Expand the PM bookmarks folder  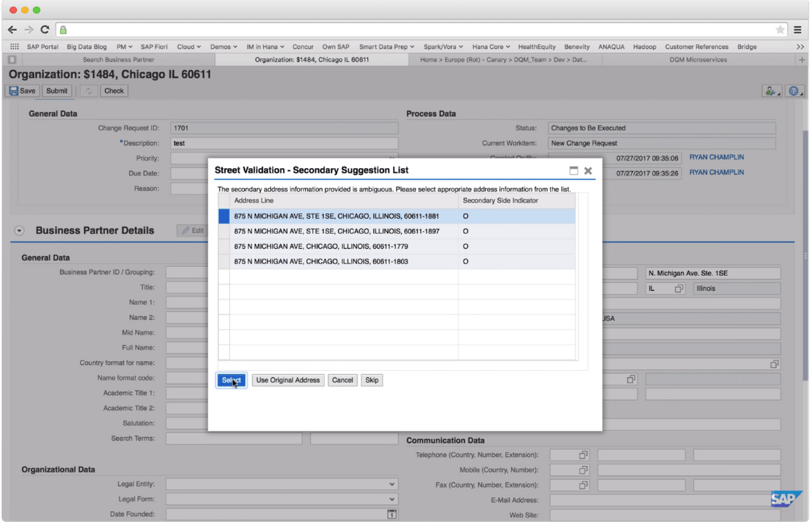pos(124,47)
